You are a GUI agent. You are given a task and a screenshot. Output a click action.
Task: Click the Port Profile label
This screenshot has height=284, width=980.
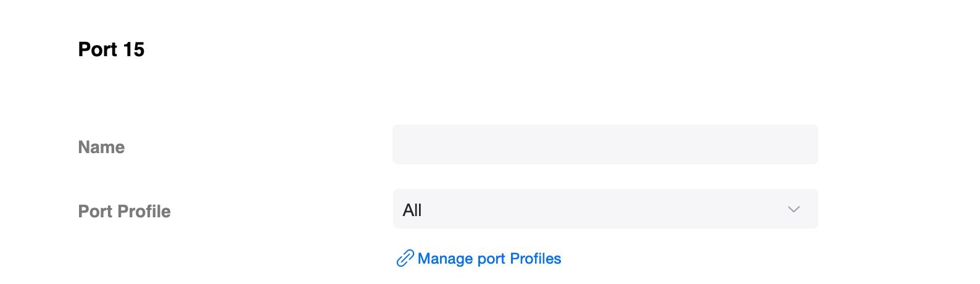point(124,211)
